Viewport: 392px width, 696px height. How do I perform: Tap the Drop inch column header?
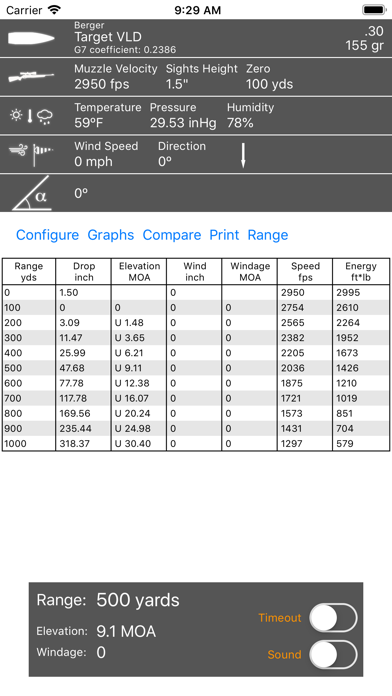[x=83, y=272]
